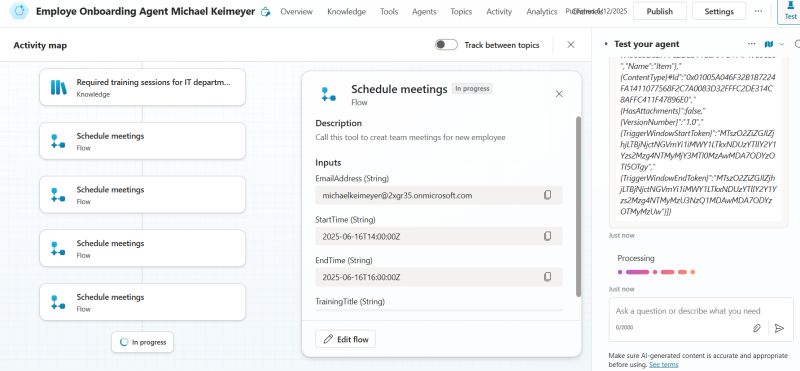The image size is (800, 371).
Task: Click the Ask a question input field
Action: tap(698, 311)
